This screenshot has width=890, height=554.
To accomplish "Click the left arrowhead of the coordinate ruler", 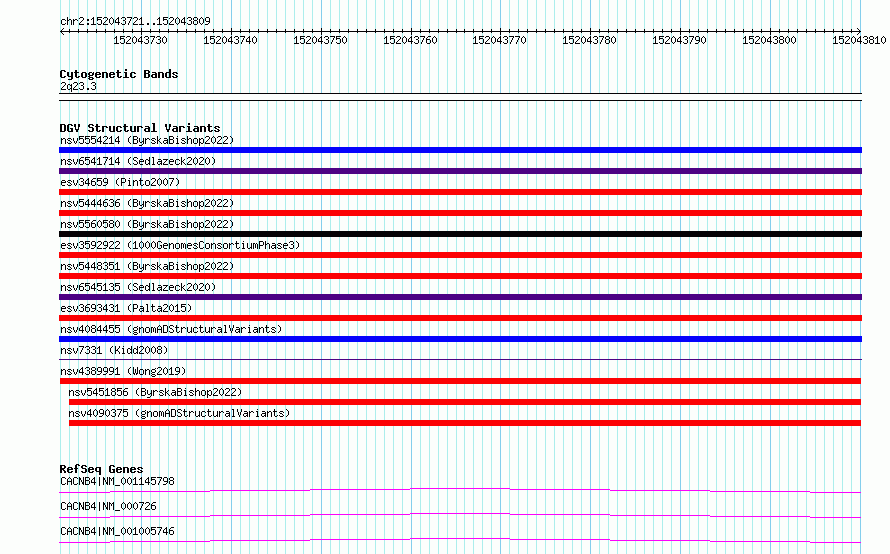I will (x=62, y=31).
